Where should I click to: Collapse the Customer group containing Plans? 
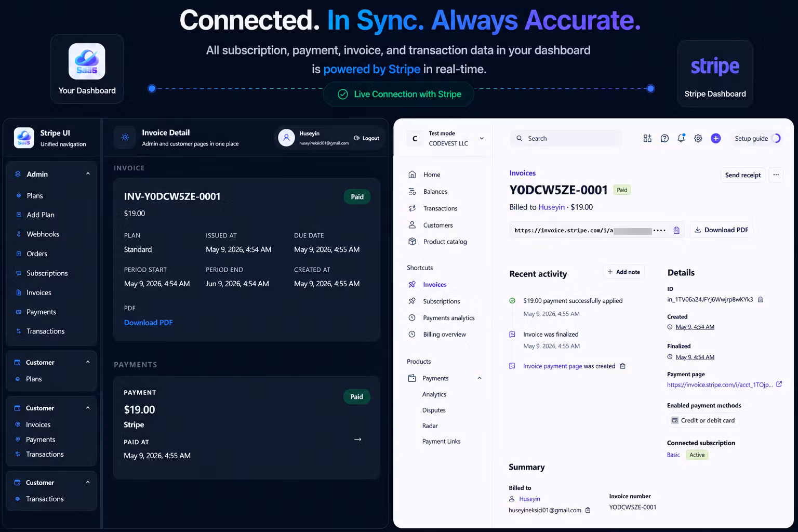(x=88, y=362)
